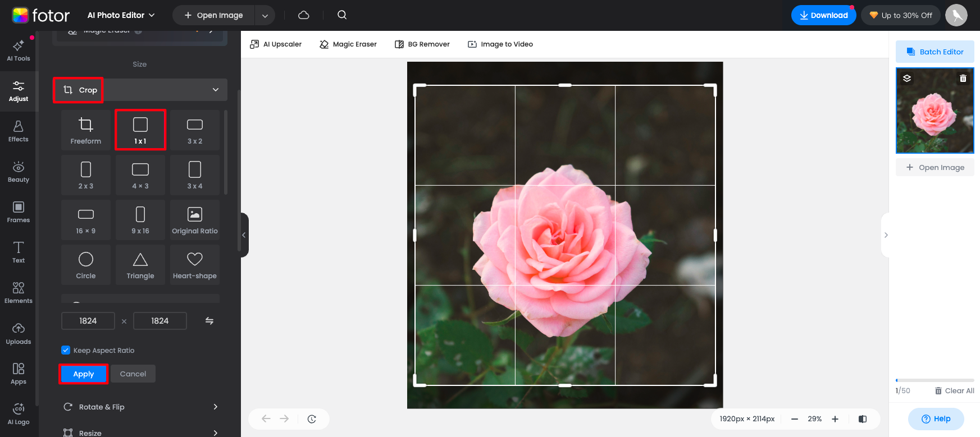The width and height of the screenshot is (980, 437).
Task: Collapse the right panel with arrow handle
Action: (x=886, y=235)
